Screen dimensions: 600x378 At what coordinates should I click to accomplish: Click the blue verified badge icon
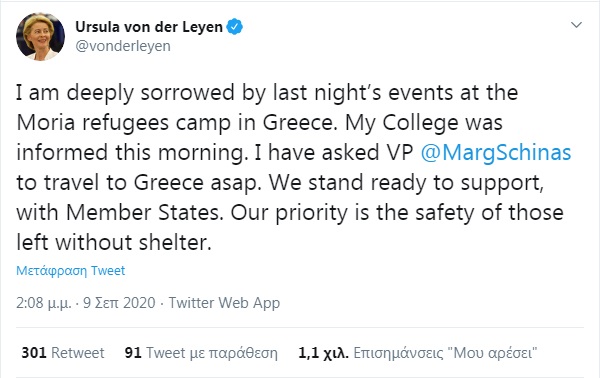235,27
